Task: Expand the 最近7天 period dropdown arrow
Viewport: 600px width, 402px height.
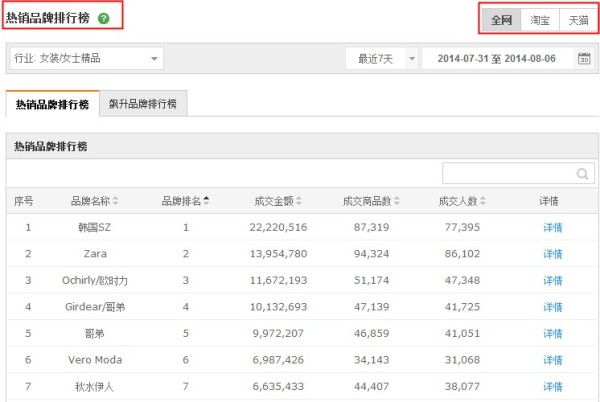Action: tap(412, 59)
